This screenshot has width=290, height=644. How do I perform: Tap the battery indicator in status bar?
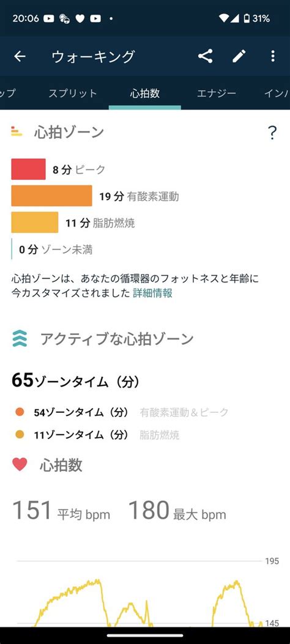[247, 18]
